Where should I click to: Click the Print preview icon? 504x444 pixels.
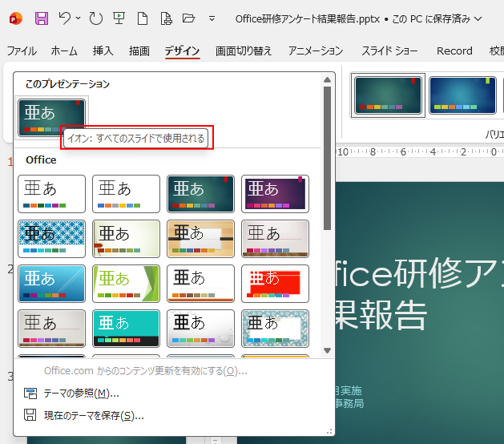tap(166, 18)
